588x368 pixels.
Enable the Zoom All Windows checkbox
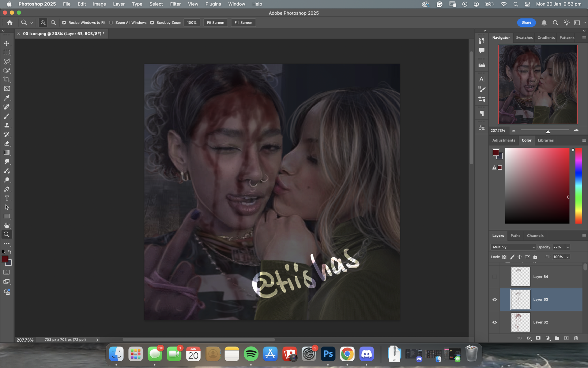[x=111, y=23]
